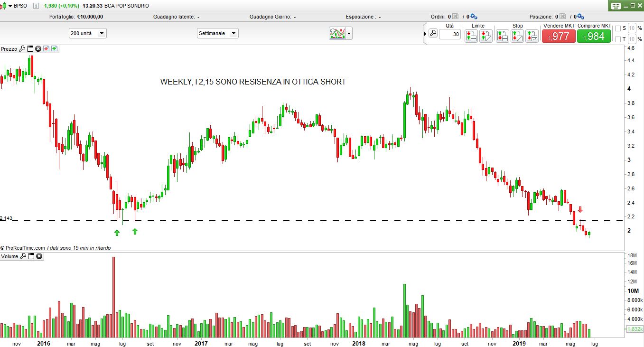Open the on-screen keyboard icon
Screen dimensions: 644x347
[616, 6]
